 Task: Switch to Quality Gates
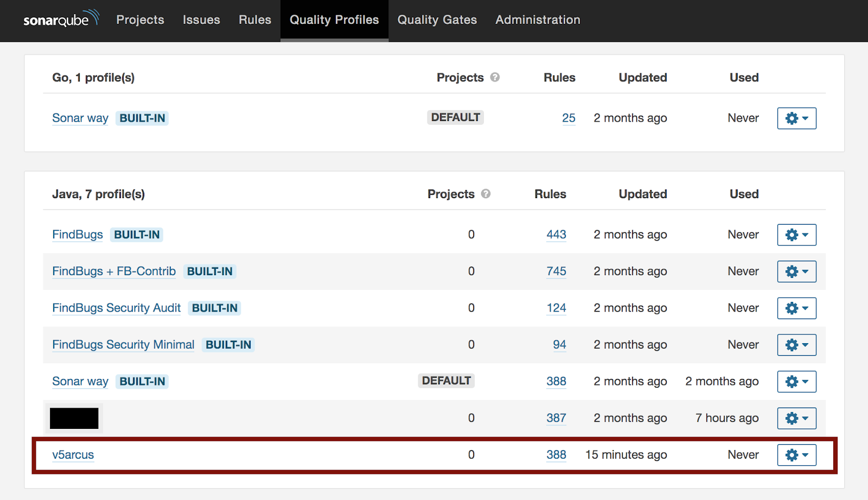tap(437, 20)
